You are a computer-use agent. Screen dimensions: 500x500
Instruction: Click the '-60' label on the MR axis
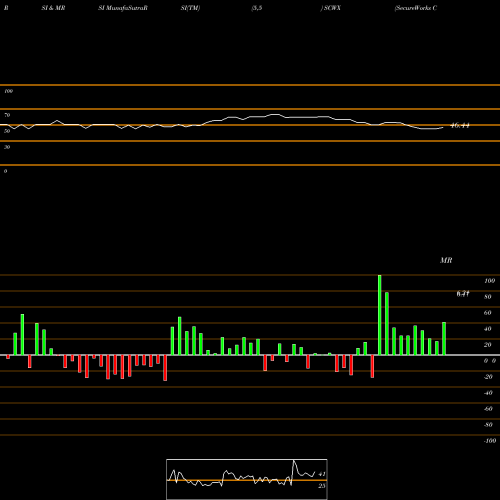coord(488,409)
